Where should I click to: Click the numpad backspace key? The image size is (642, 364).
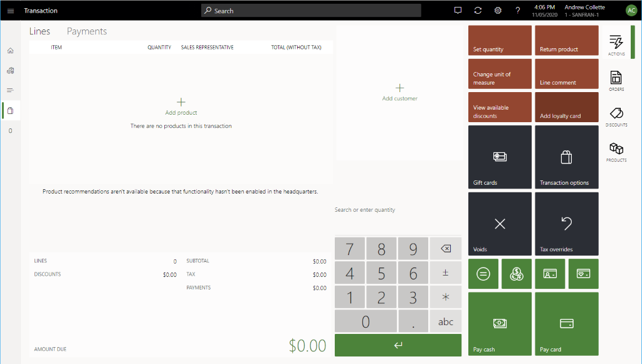click(446, 249)
